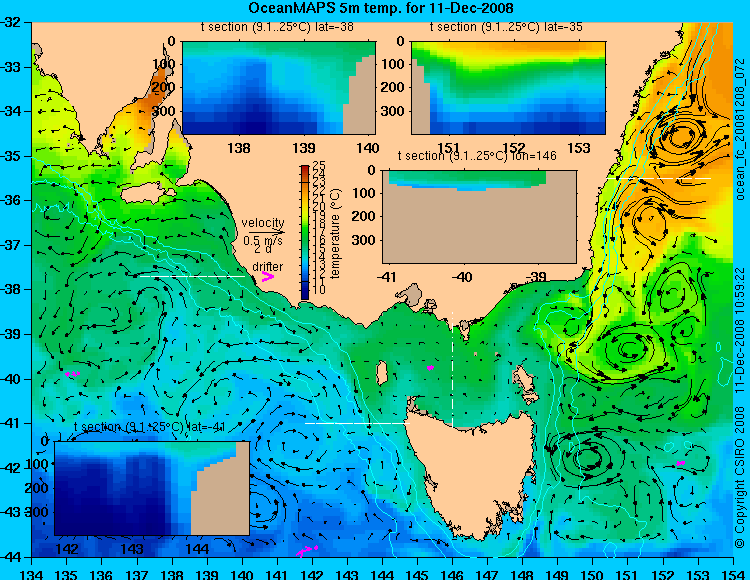Click the title 'OceanMAPS 5m temp. for 11-Dec-2008'

[381, 8]
